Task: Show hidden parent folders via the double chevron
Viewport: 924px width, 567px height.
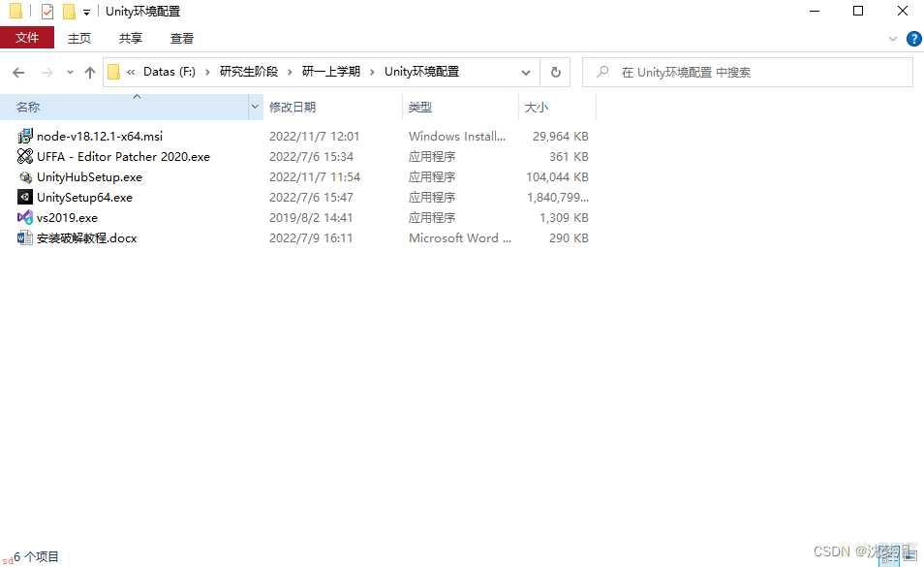Action: coord(131,72)
